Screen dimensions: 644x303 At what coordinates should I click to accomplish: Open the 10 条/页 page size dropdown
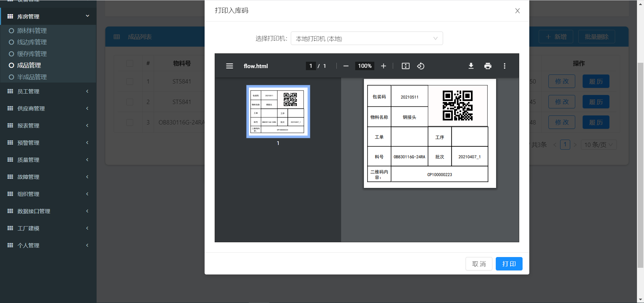tap(599, 145)
